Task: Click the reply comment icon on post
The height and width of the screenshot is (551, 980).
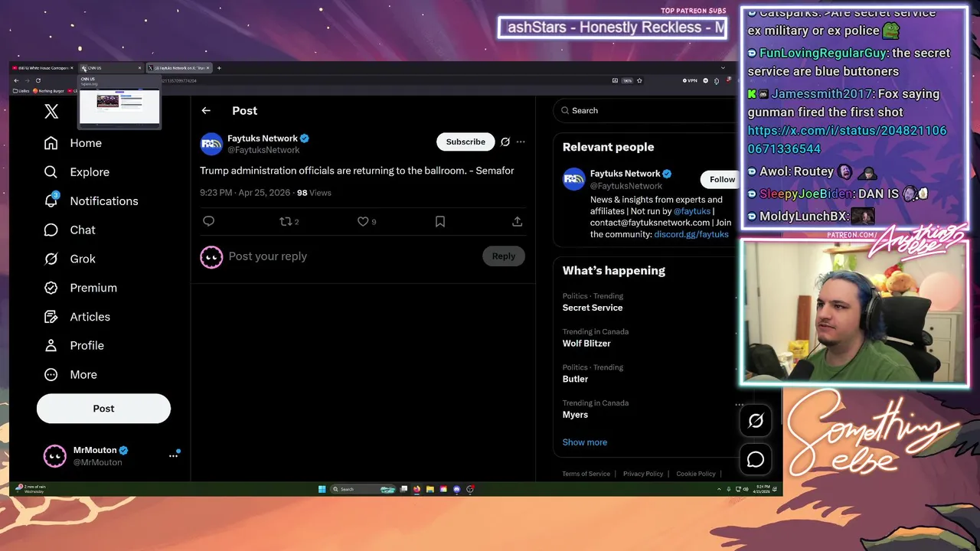Action: click(208, 221)
